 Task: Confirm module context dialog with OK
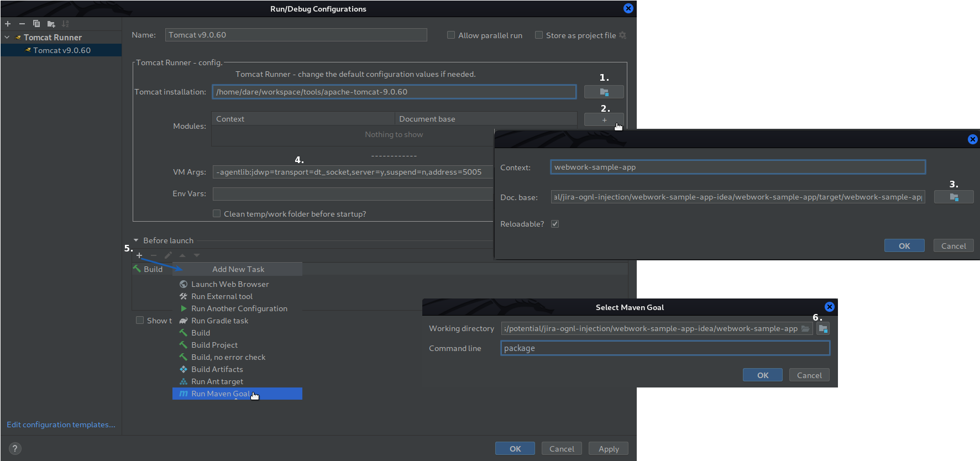[x=904, y=246]
